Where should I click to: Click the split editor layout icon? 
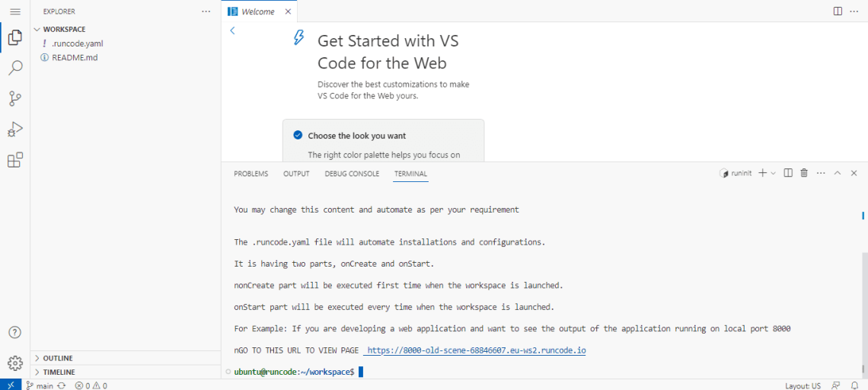point(838,11)
